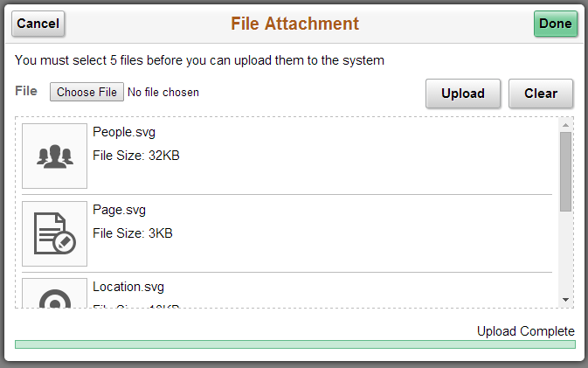Image resolution: width=588 pixels, height=368 pixels.
Task: Click the File Attachment dialog title
Action: point(294,24)
